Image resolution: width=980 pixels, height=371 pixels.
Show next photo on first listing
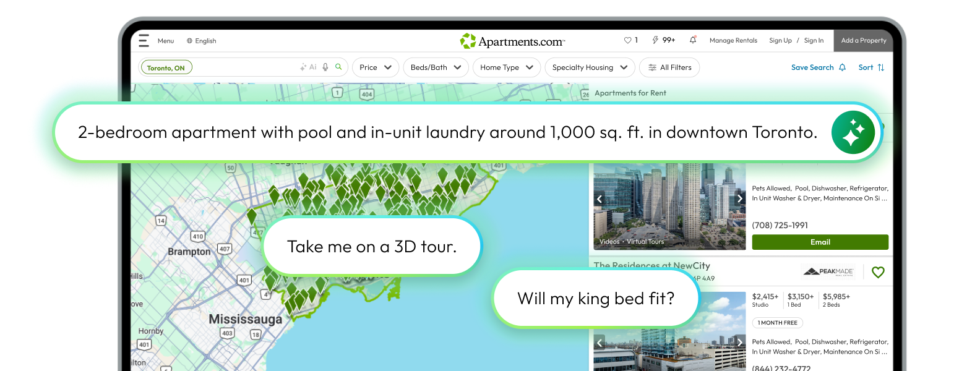(x=740, y=198)
